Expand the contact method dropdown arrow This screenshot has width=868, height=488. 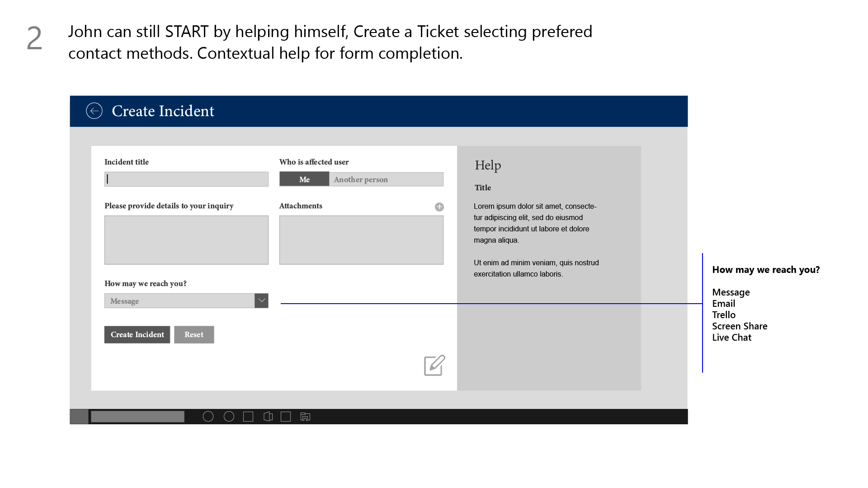click(x=261, y=301)
